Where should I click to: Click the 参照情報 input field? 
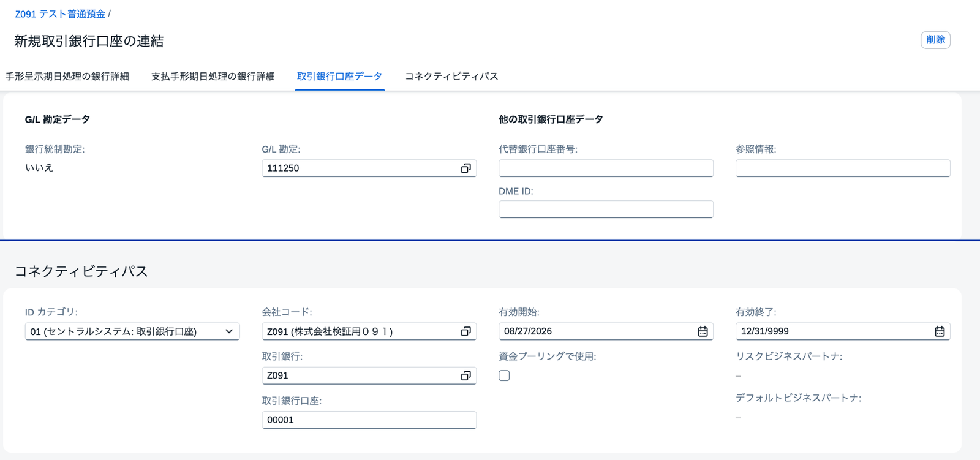point(843,168)
